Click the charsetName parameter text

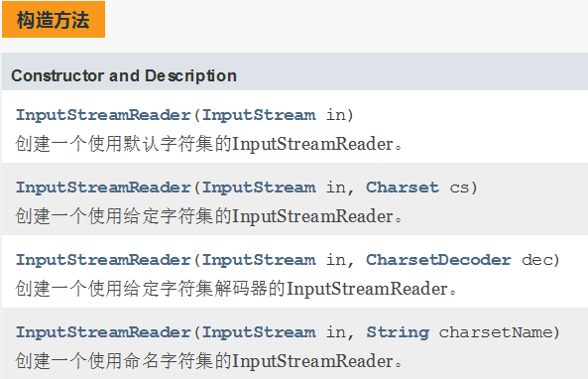(x=496, y=332)
